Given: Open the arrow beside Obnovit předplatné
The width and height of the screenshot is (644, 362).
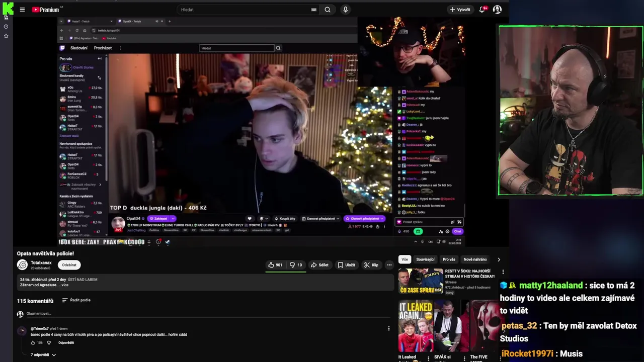Looking at the screenshot, I should 383,219.
